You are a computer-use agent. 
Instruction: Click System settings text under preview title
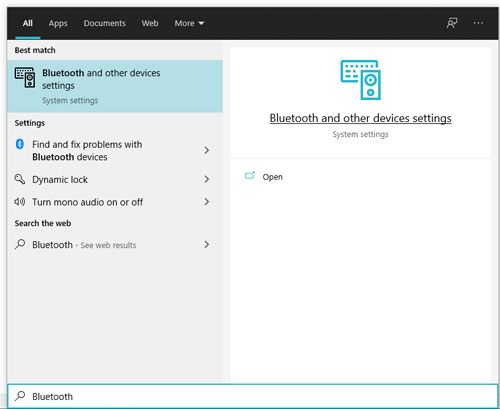point(360,134)
